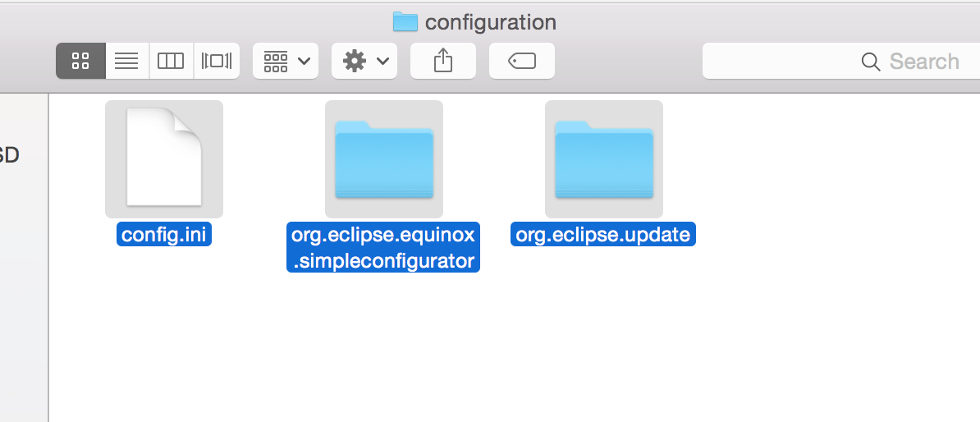The image size is (980, 422).
Task: Click the Edit Tags toolbar button
Action: tap(521, 61)
